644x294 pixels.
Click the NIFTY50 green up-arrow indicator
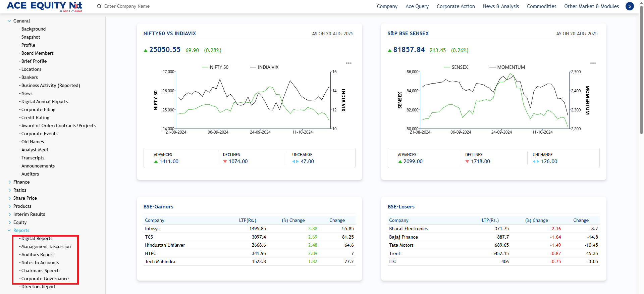(x=146, y=50)
